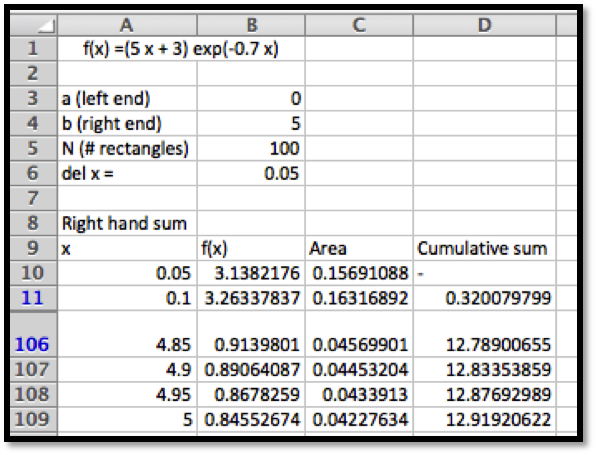596x455 pixels.
Task: Select row 1 header
Action: click(34, 49)
